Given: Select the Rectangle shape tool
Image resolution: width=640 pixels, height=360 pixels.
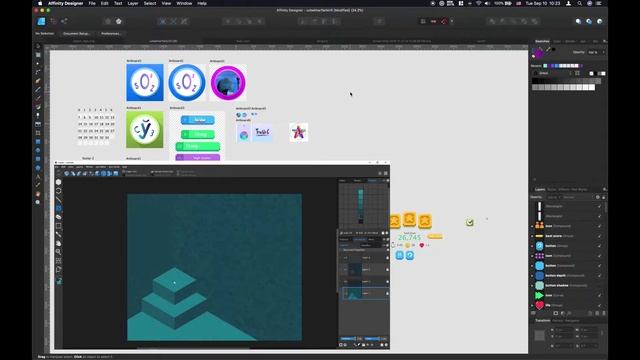Looking at the screenshot, I should point(38,142).
